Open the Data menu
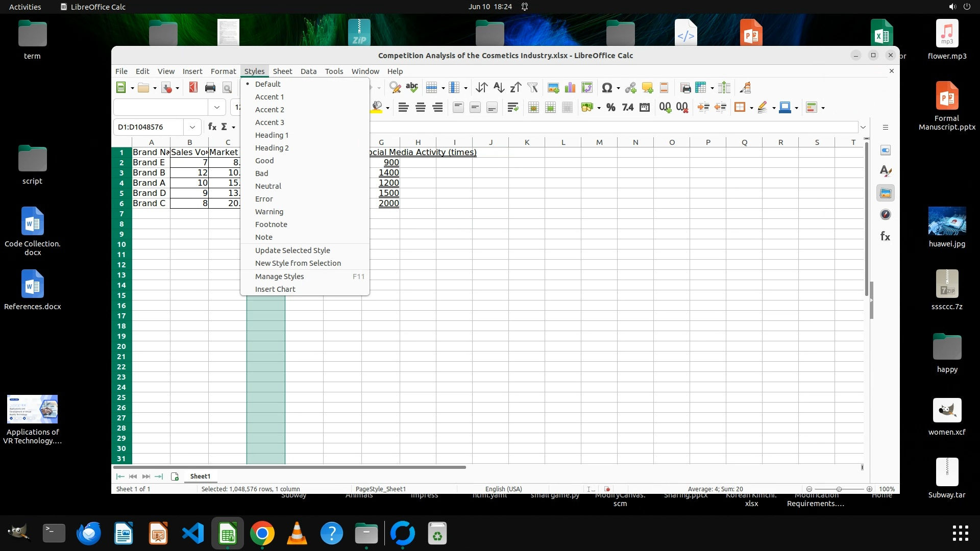Screen dimensions: 980x551 tap(308, 71)
